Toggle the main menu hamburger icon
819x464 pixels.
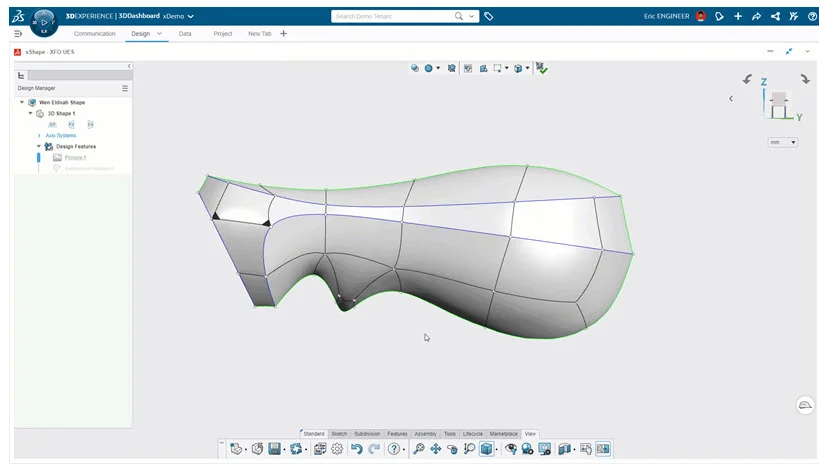18,33
